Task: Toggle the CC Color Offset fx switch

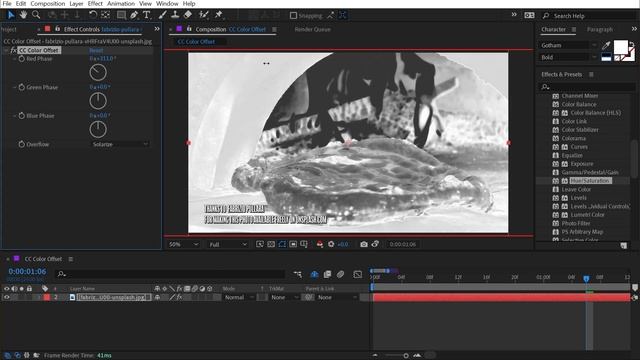Action: click(x=13, y=50)
